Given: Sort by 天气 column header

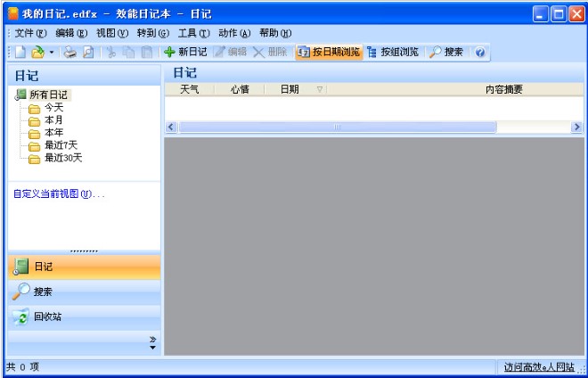Looking at the screenshot, I should [190, 89].
